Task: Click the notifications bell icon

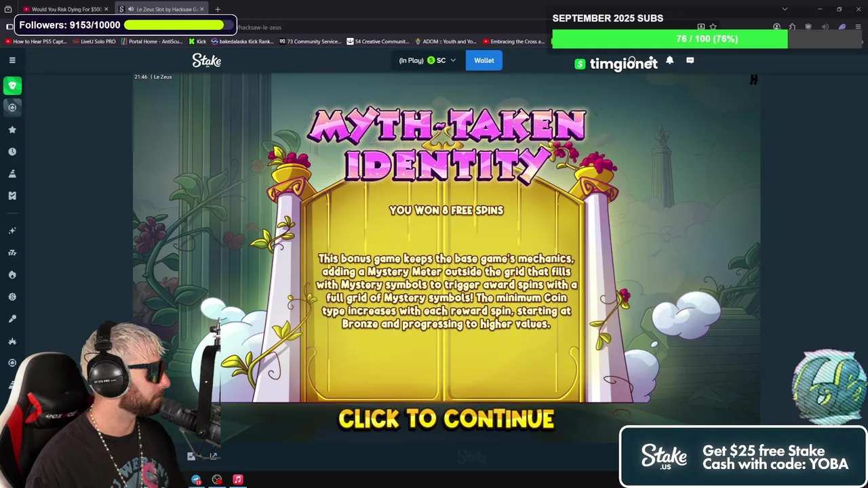Action: tap(669, 60)
